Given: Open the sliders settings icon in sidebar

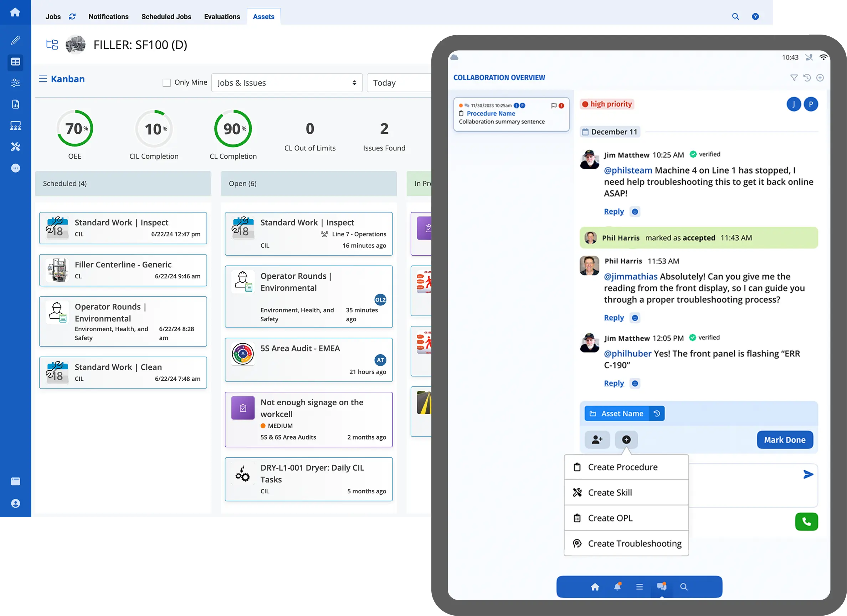Looking at the screenshot, I should [x=15, y=83].
